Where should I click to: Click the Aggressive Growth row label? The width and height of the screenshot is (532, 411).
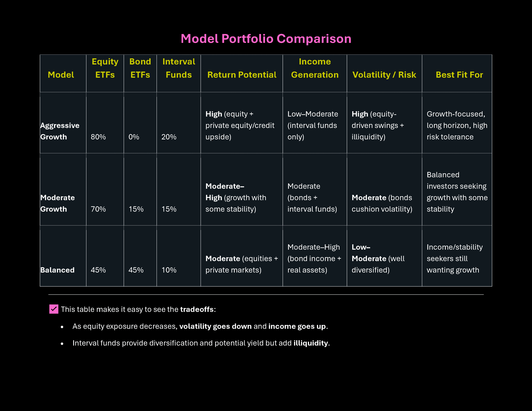point(60,131)
